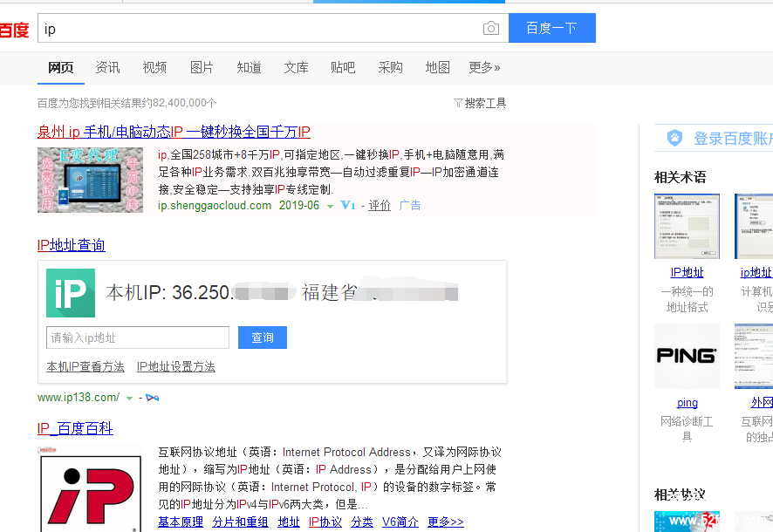Open the 评价 link
Viewport: 773px width, 532px height.
click(380, 206)
